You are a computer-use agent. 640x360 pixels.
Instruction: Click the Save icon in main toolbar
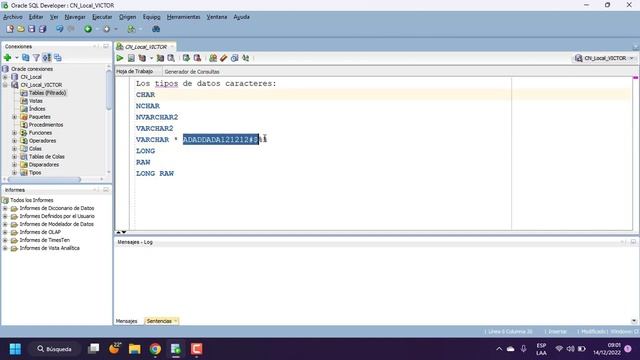tap(31, 29)
